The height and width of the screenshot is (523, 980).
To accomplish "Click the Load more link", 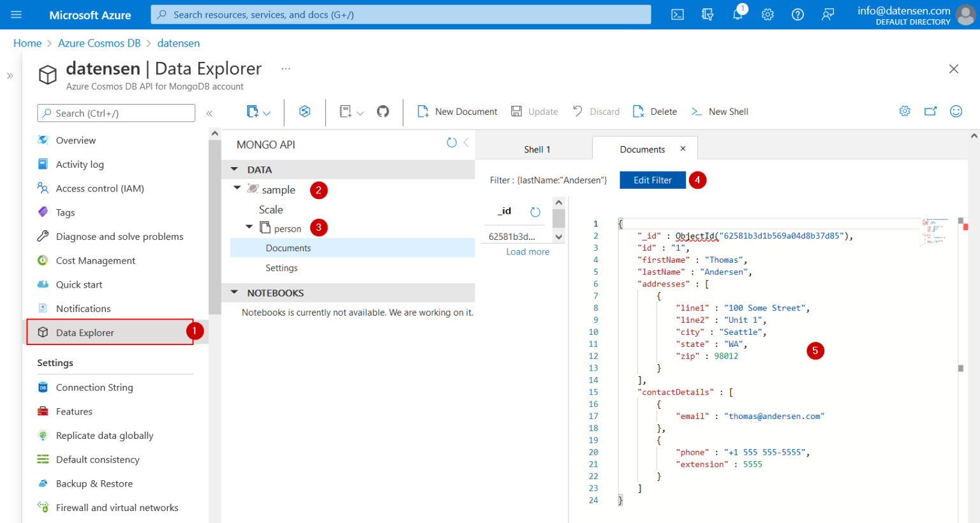I will 527,251.
